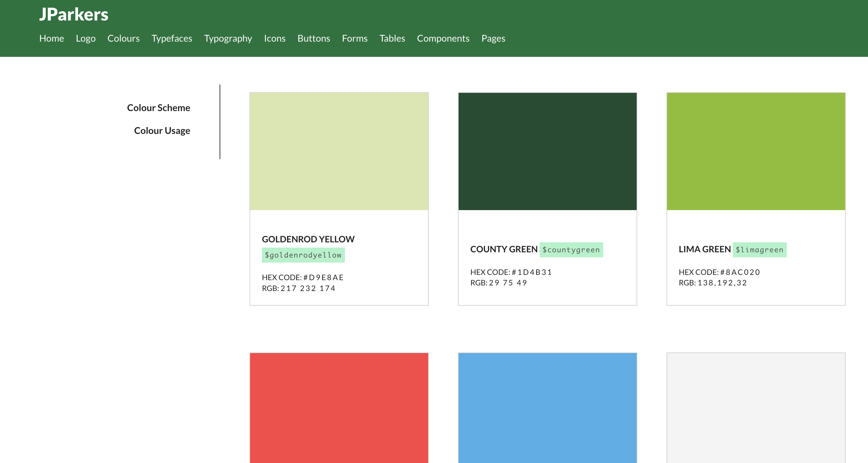The image size is (868, 463).
Task: Click the $countygreen variable tag
Action: 571,250
